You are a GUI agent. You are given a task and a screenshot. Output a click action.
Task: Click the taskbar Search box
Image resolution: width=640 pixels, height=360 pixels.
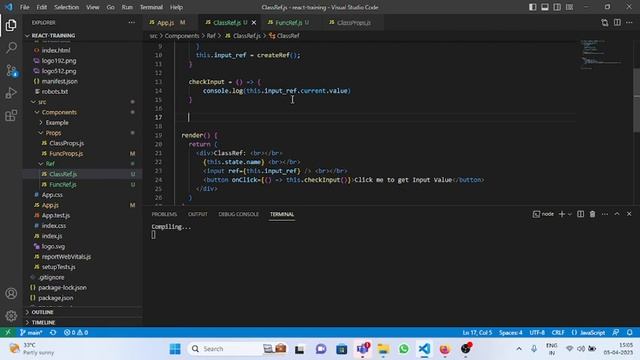tap(238, 349)
